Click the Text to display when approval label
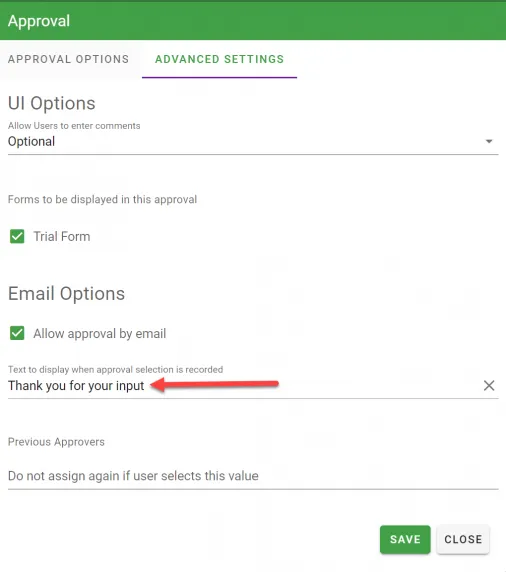506x572 pixels. (x=115, y=370)
